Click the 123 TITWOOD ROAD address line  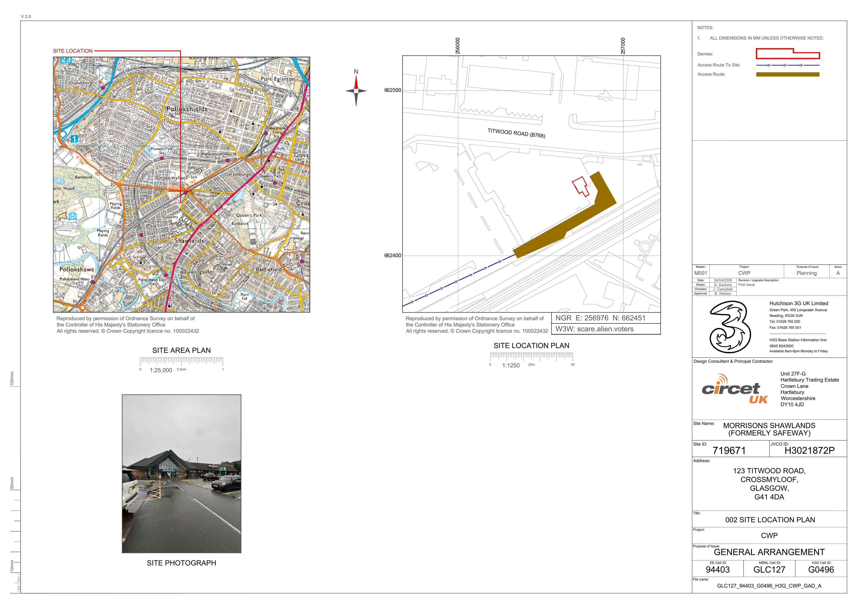point(769,471)
